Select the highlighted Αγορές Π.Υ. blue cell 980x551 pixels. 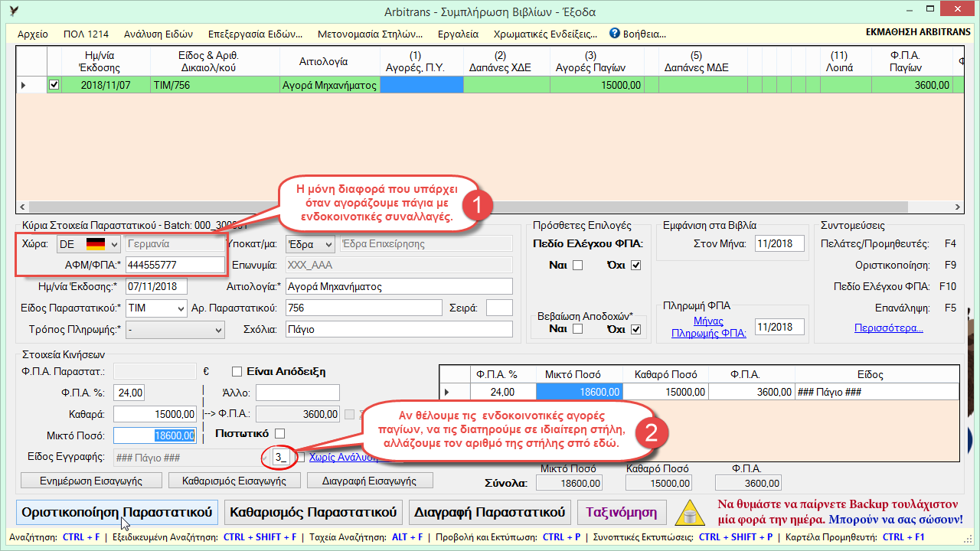point(422,85)
